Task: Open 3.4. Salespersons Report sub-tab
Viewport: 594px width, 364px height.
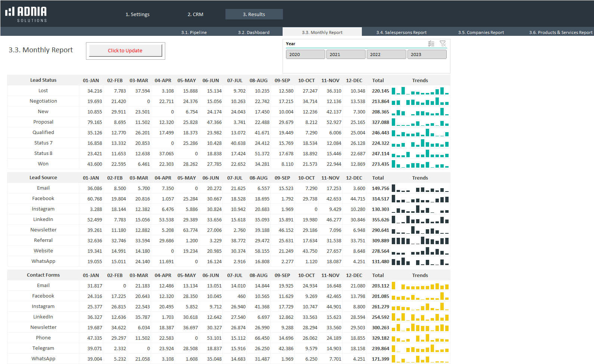Action: click(x=401, y=32)
